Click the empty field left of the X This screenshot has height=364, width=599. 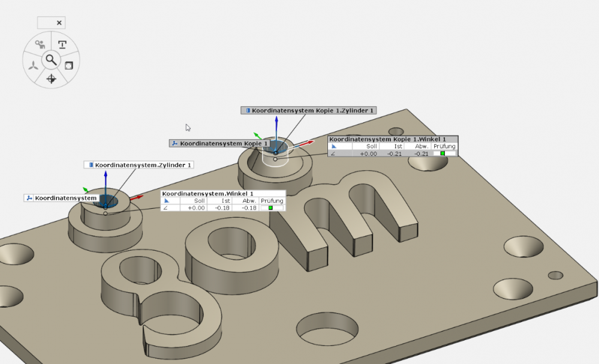pos(46,23)
